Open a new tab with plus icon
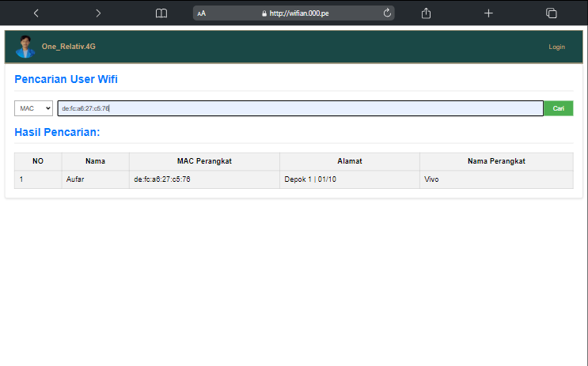The height and width of the screenshot is (366, 588). [488, 13]
